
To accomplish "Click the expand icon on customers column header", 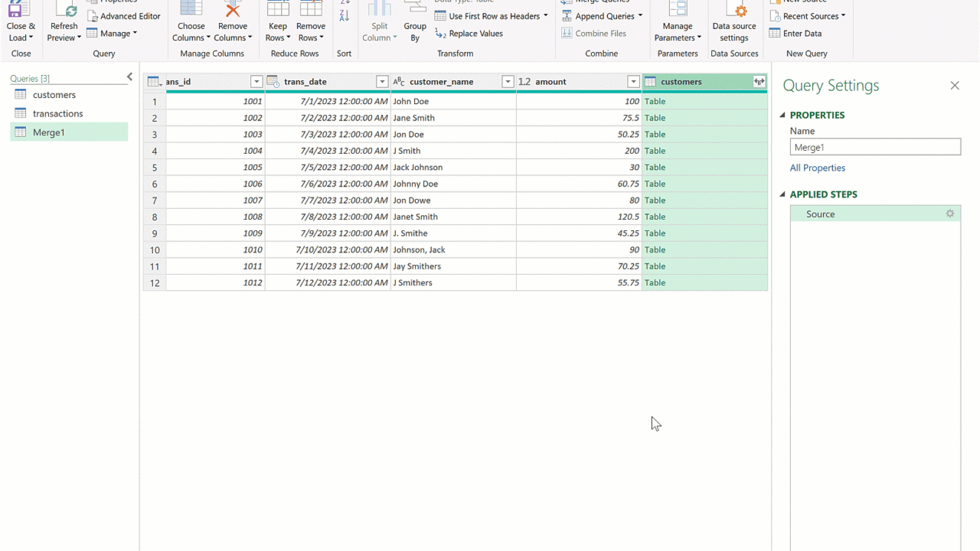I will tap(759, 82).
